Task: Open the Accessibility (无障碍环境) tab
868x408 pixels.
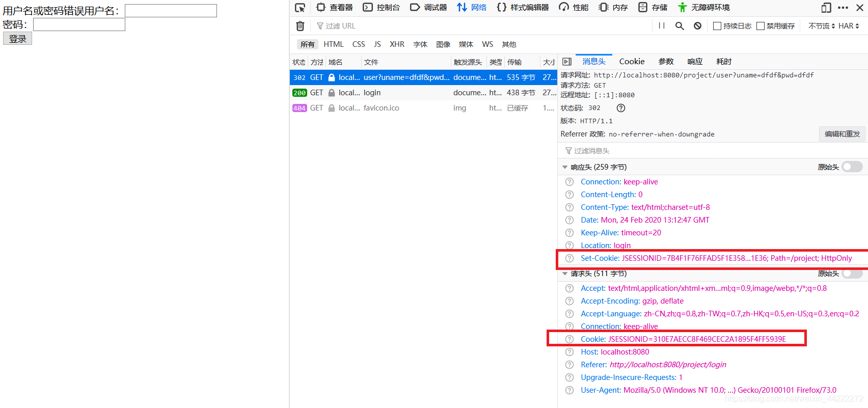Action: [x=704, y=8]
